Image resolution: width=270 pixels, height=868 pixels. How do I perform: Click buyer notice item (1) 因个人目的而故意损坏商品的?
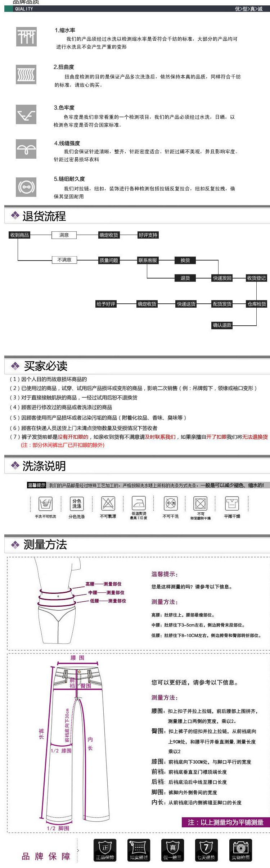coord(48,379)
